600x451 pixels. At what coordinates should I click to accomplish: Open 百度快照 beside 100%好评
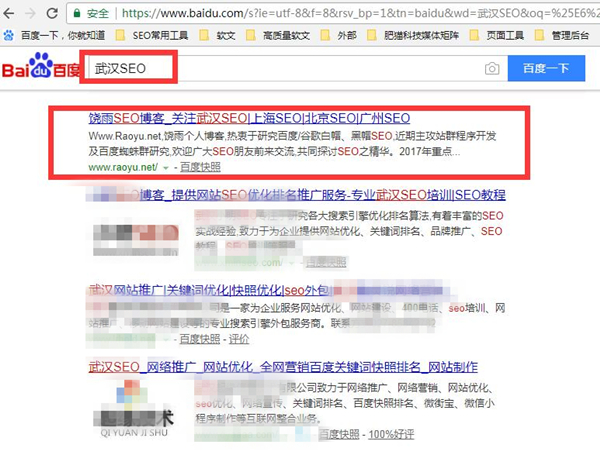pyautogui.click(x=339, y=434)
